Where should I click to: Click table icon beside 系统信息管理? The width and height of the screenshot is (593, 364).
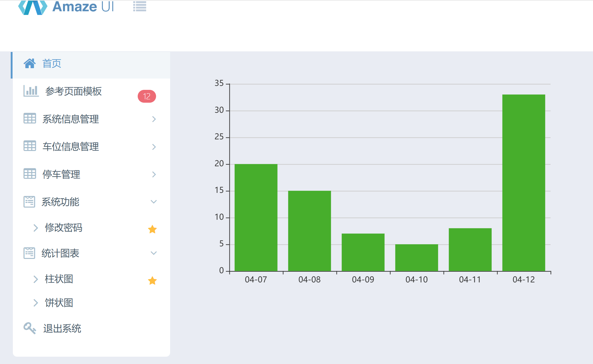pyautogui.click(x=30, y=119)
